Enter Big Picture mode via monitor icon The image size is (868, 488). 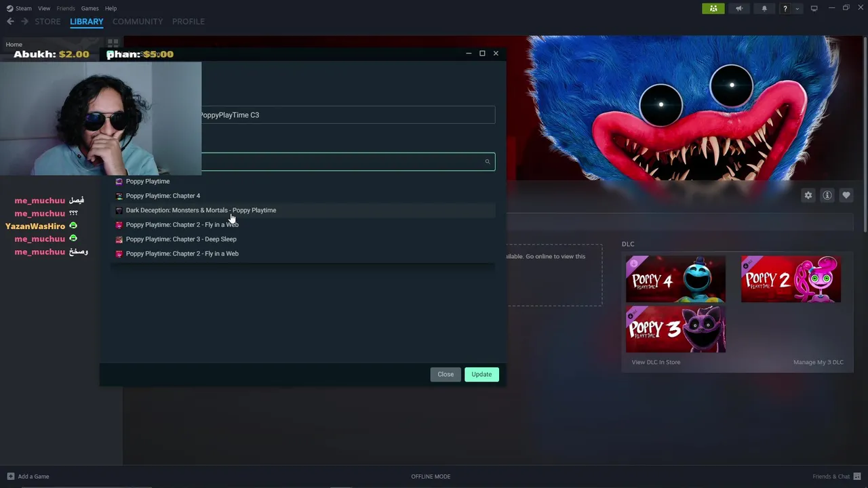814,8
